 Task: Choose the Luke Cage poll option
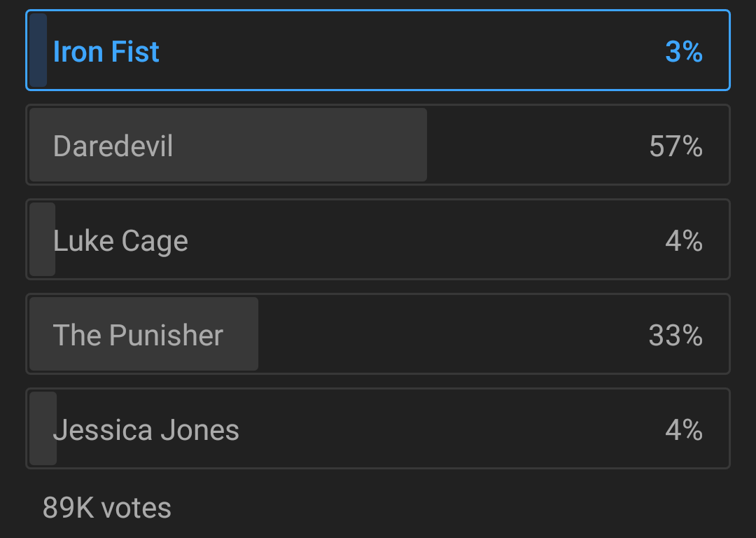tap(378, 240)
